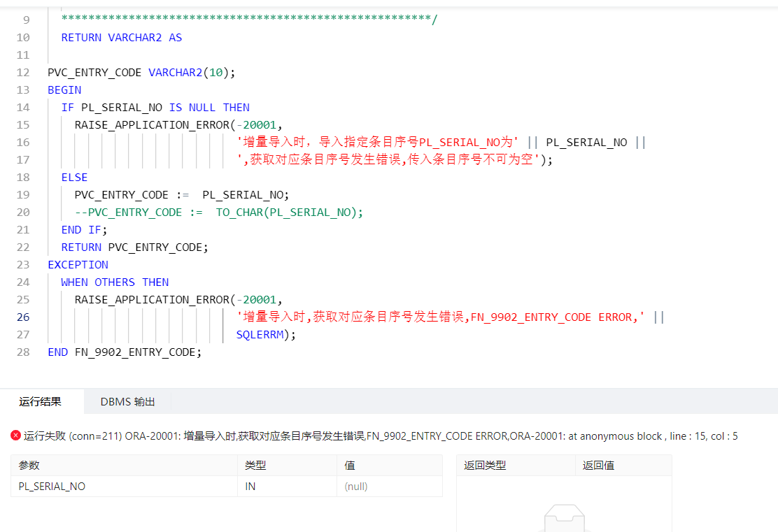Open the DBMS 输出 tab

[127, 401]
